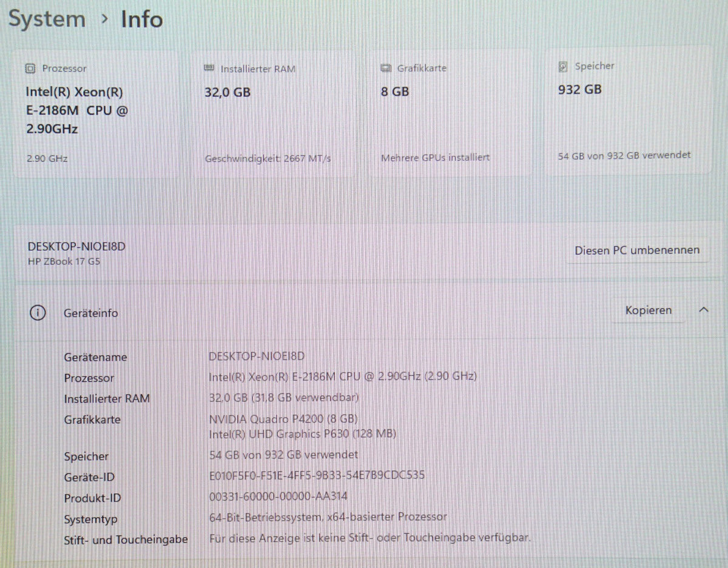Click the Speicher row label in Geräteinfo
This screenshot has width=728, height=568.
pyautogui.click(x=86, y=456)
